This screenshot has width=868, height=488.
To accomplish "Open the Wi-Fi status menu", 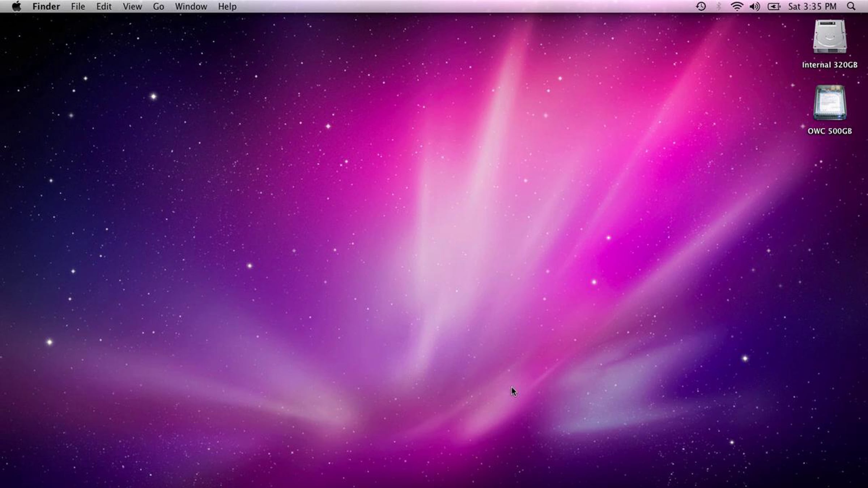I will (737, 7).
